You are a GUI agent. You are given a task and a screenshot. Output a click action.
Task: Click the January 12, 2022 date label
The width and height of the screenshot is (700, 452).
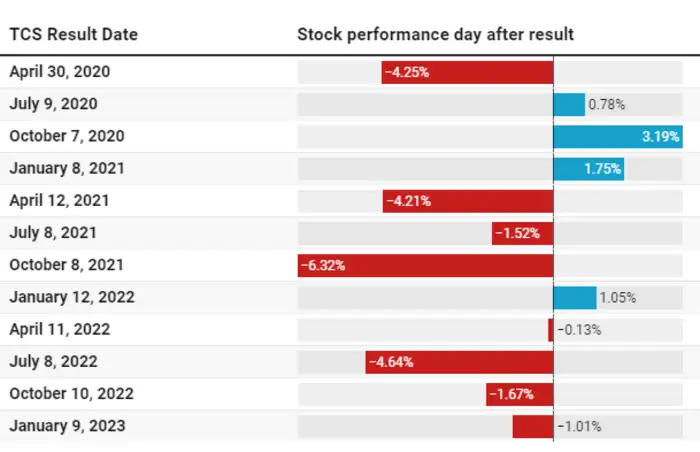72,297
